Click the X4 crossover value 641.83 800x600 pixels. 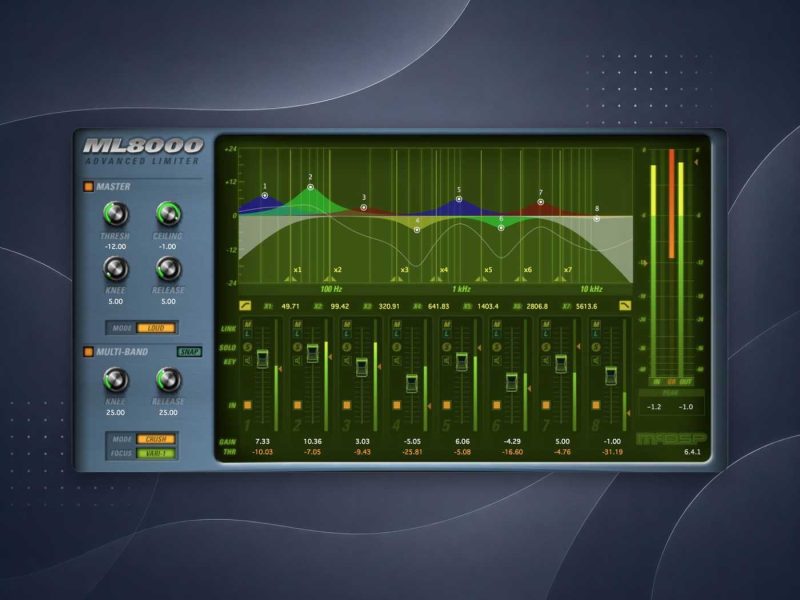coord(438,306)
